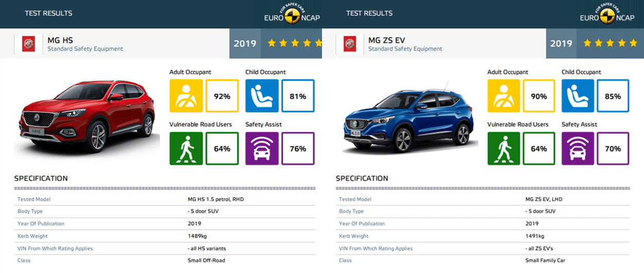Click the MG ZS EV Child Occupant blue icon
This screenshot has width=644, height=273.
[x=578, y=96]
